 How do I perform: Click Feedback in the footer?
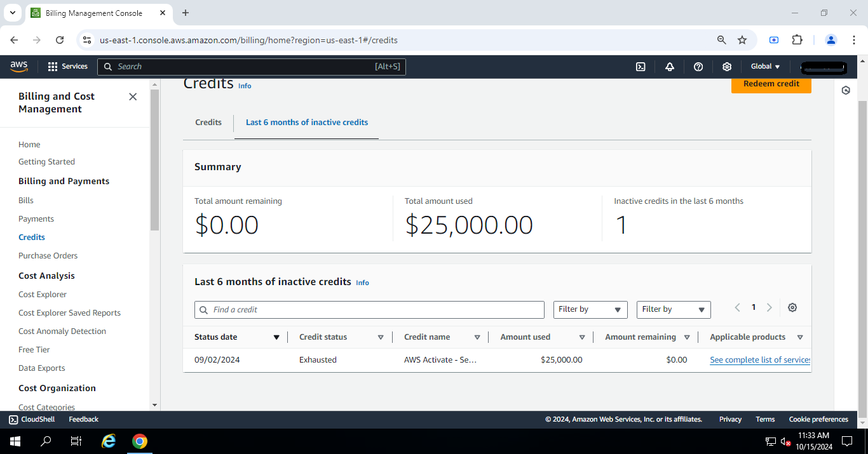[x=84, y=419]
